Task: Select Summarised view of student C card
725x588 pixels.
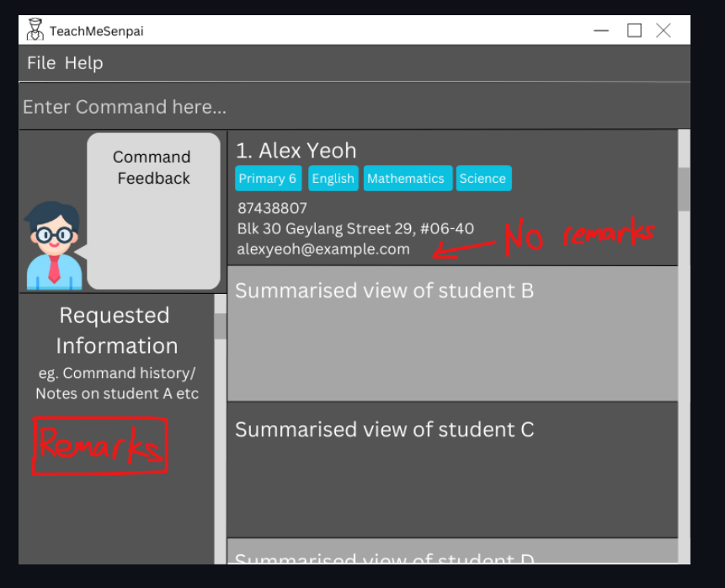Action: click(452, 469)
